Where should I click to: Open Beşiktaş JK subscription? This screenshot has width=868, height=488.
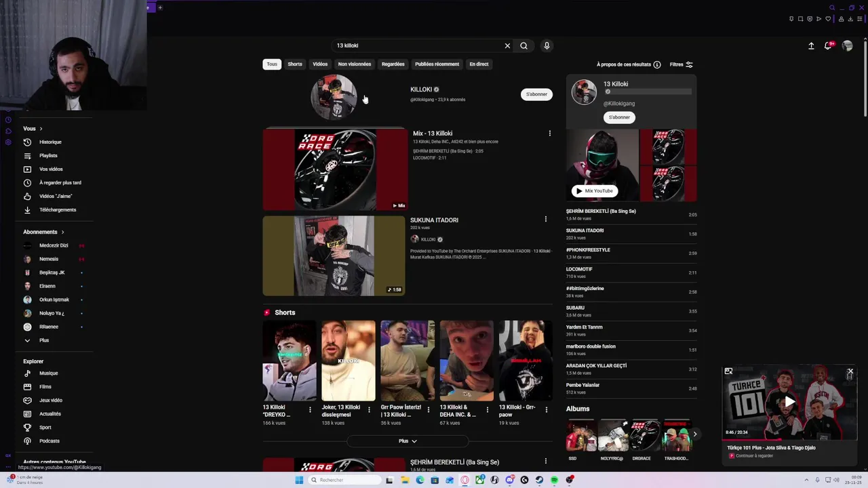pyautogui.click(x=52, y=272)
